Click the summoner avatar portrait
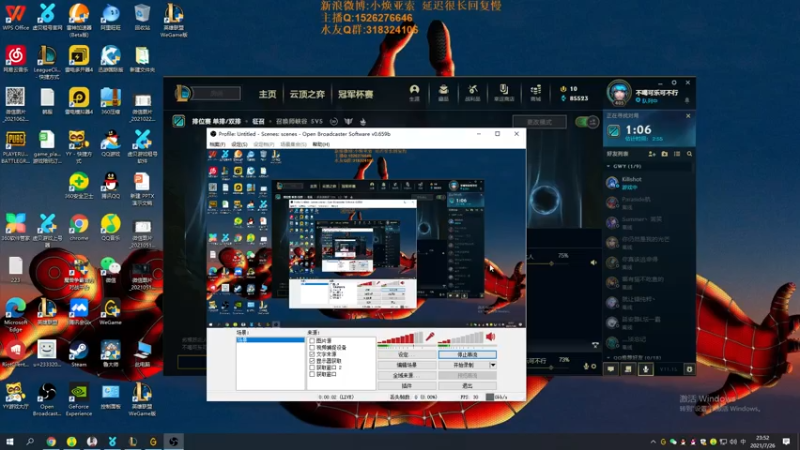This screenshot has height=450, width=800. (619, 92)
